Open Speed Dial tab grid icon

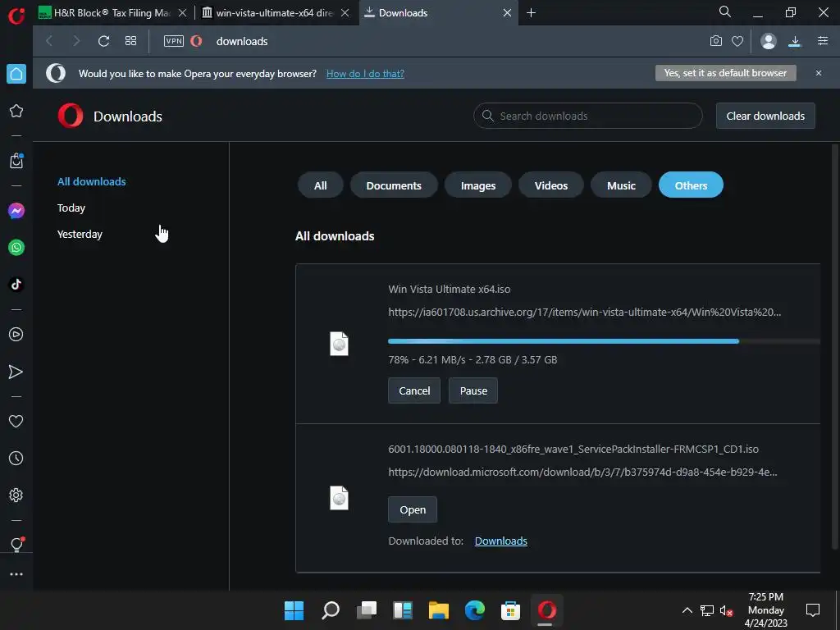tap(130, 41)
